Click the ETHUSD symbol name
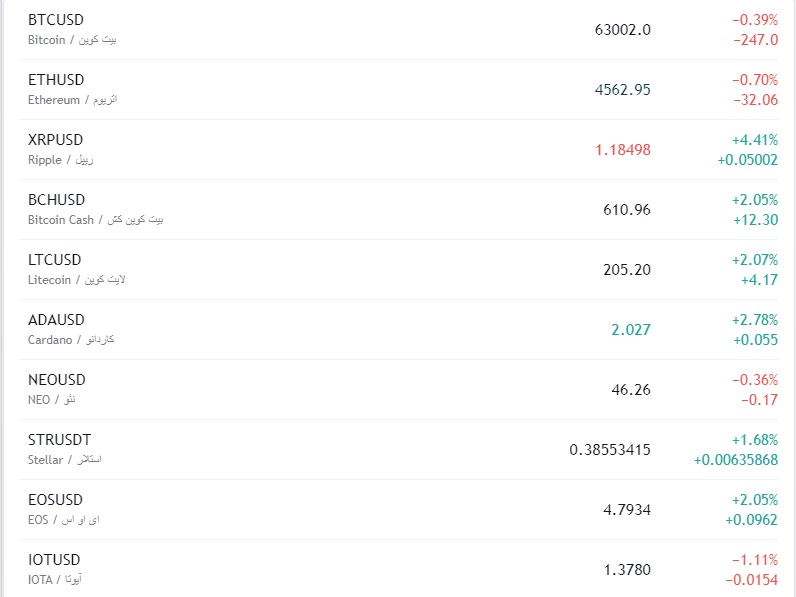796x597 pixels. click(x=56, y=80)
